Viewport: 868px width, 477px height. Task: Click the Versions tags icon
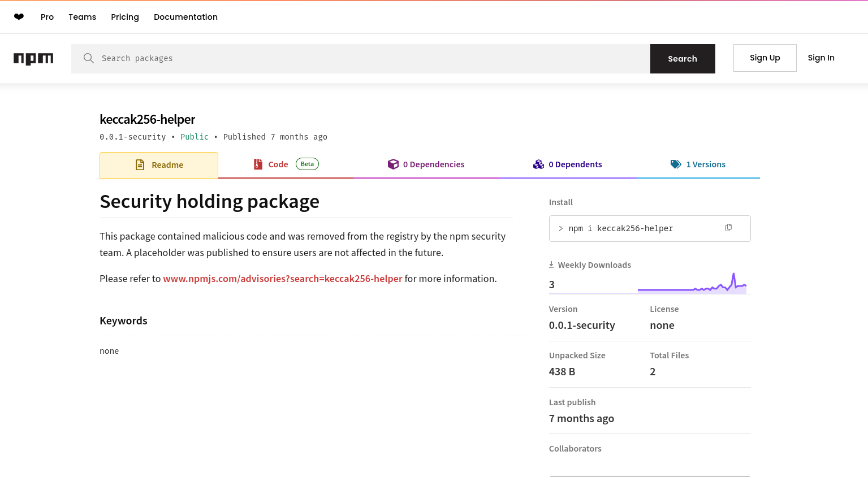tap(676, 164)
